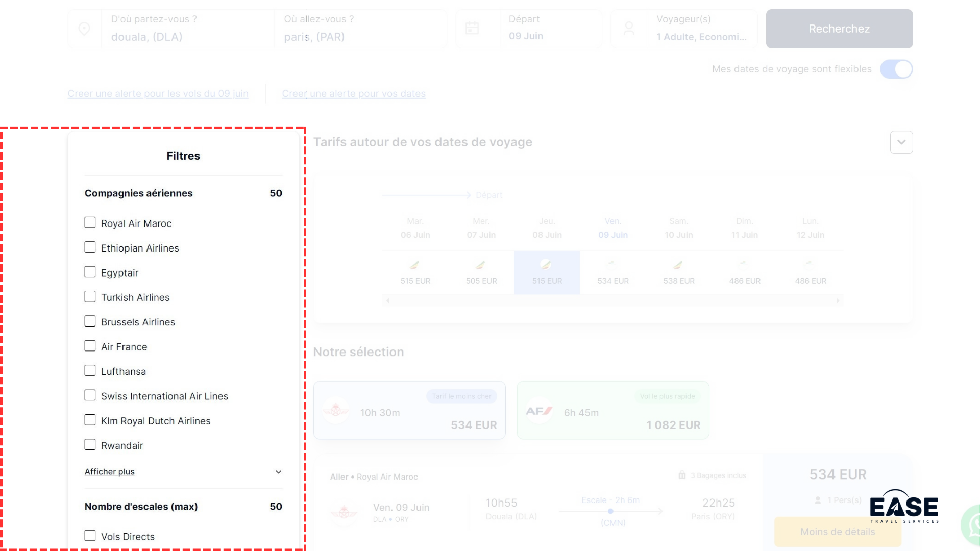Click the right arrow of the date scroller

[838, 301]
